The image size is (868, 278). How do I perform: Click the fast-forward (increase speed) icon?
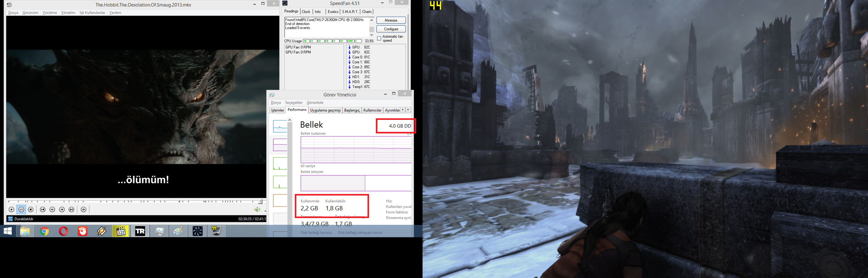tap(62, 210)
